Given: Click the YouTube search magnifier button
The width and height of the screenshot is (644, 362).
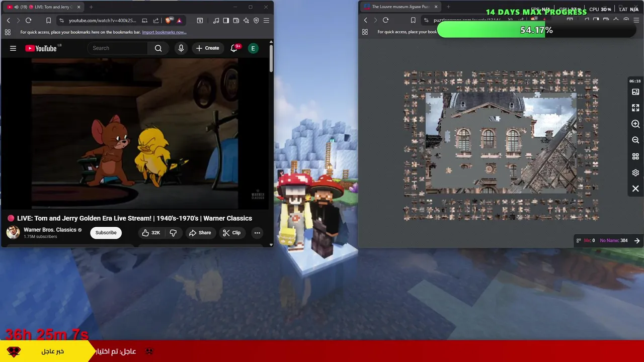Looking at the screenshot, I should pos(158,48).
